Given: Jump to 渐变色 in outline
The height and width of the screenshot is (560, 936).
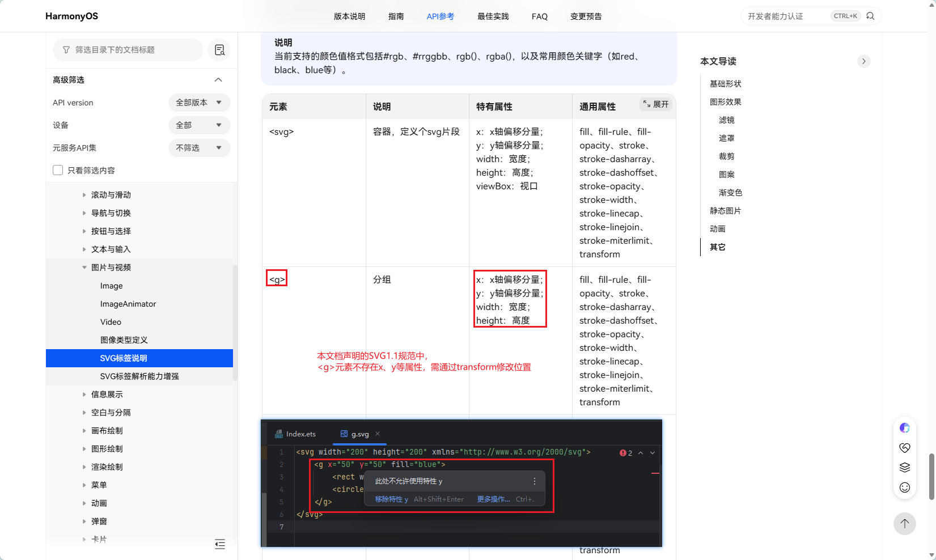Looking at the screenshot, I should [731, 193].
